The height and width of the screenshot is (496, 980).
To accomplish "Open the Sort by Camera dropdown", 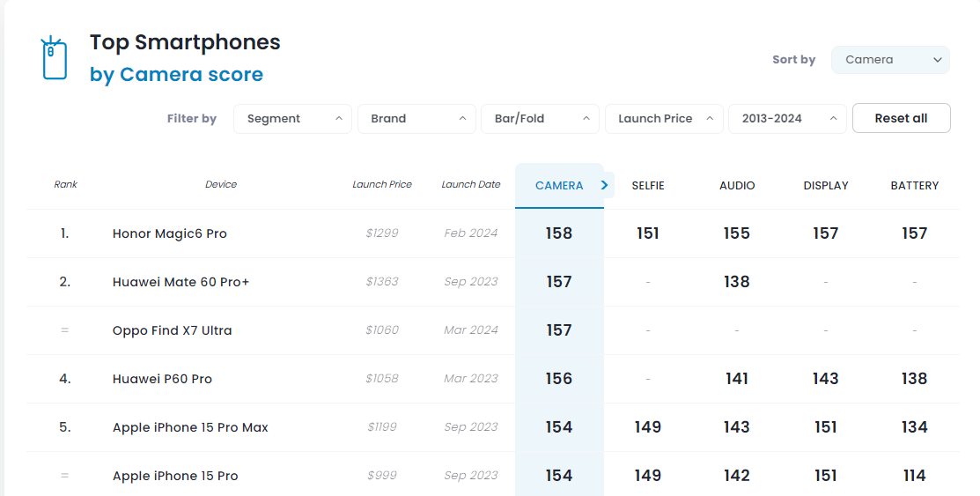I will pyautogui.click(x=890, y=59).
